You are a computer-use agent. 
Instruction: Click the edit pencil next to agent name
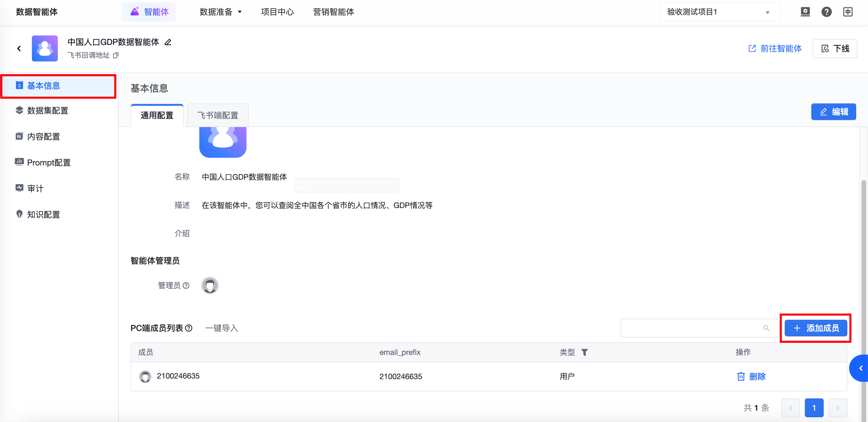pyautogui.click(x=168, y=42)
